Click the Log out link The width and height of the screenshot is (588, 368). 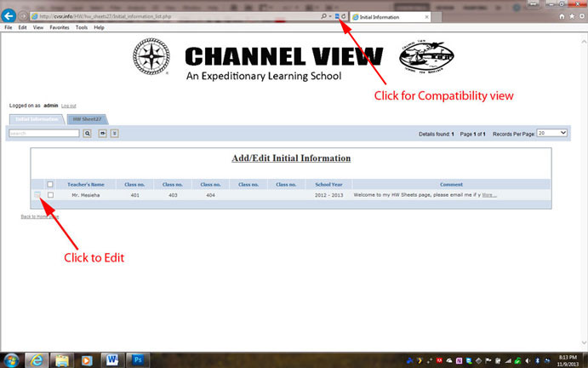pos(68,106)
